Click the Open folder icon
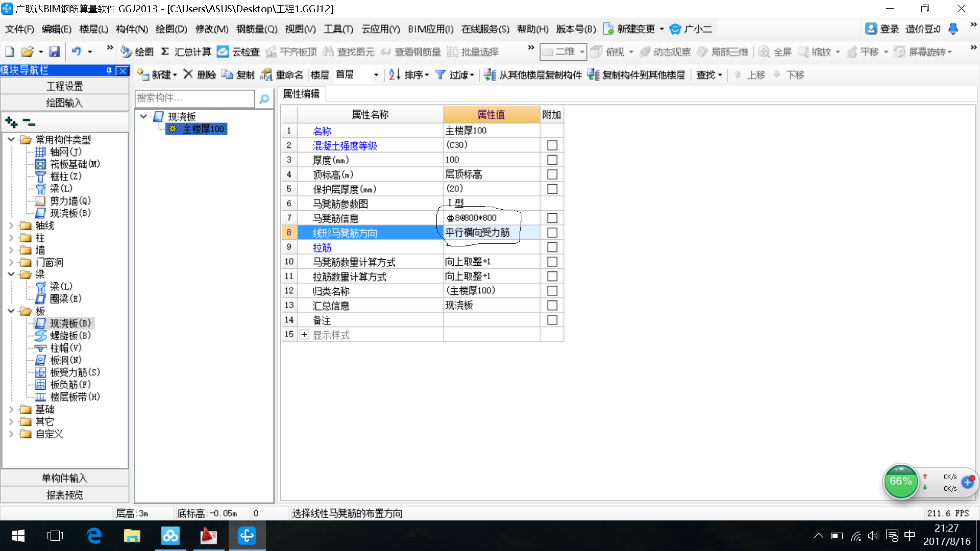Viewport: 980px width, 551px height. click(x=27, y=52)
